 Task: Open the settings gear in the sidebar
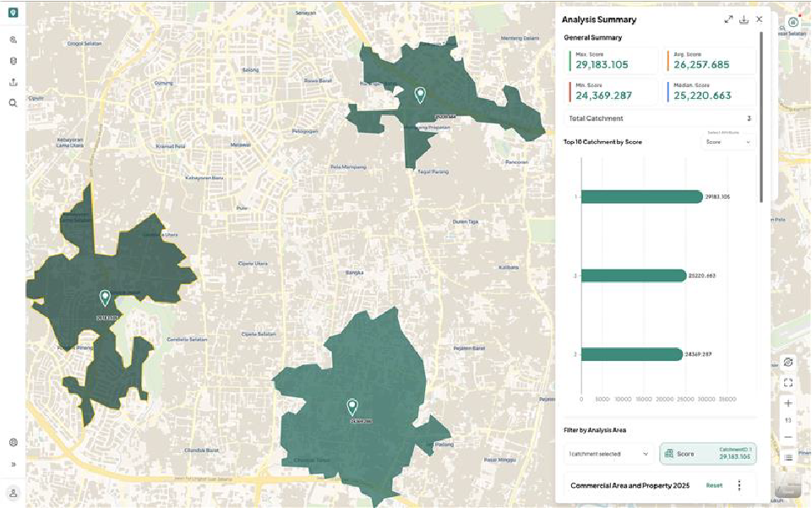pyautogui.click(x=14, y=442)
